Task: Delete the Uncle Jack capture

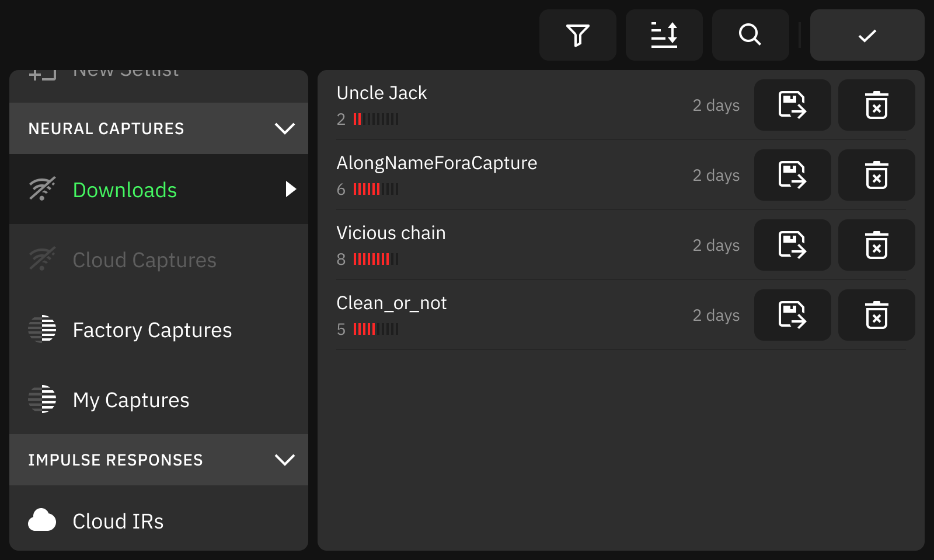Action: coord(876,105)
